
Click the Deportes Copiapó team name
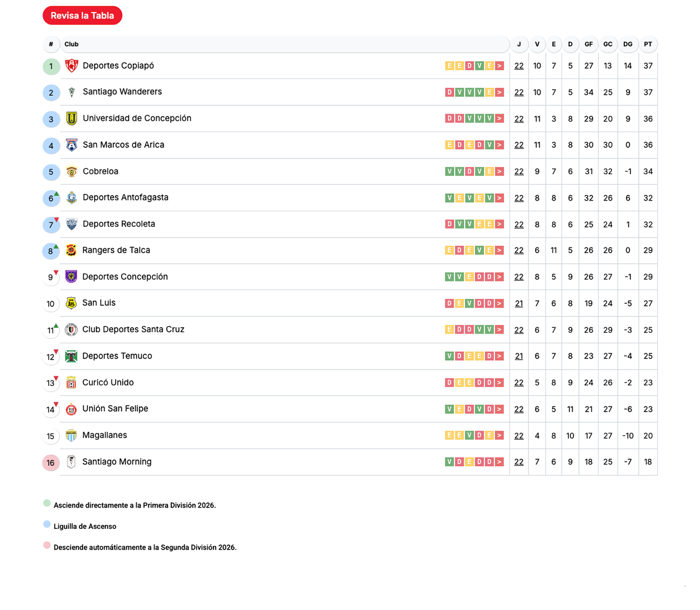pyautogui.click(x=118, y=66)
